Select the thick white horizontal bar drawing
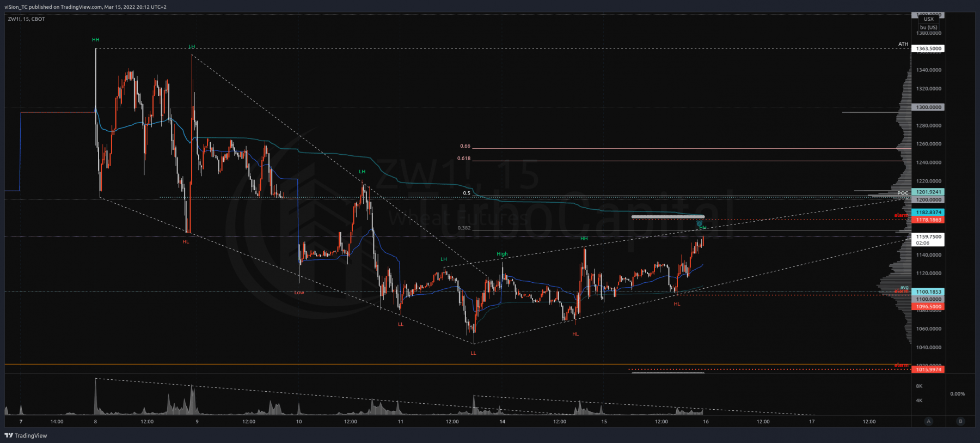This screenshot has height=443, width=980. click(x=668, y=217)
